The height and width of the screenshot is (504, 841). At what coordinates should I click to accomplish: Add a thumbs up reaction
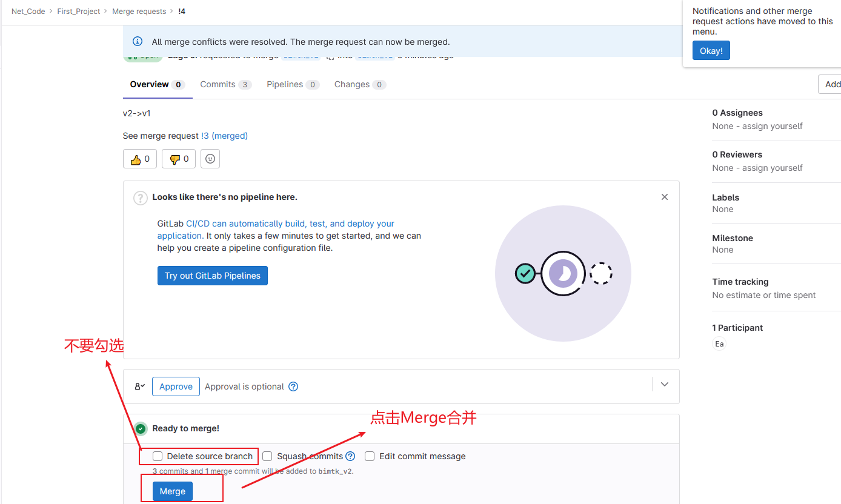point(140,159)
